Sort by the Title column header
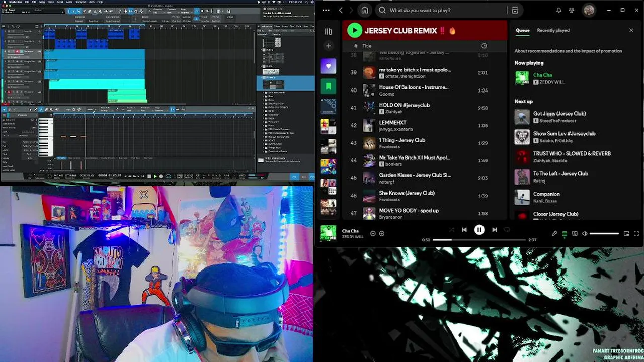This screenshot has height=362, width=644. click(367, 46)
